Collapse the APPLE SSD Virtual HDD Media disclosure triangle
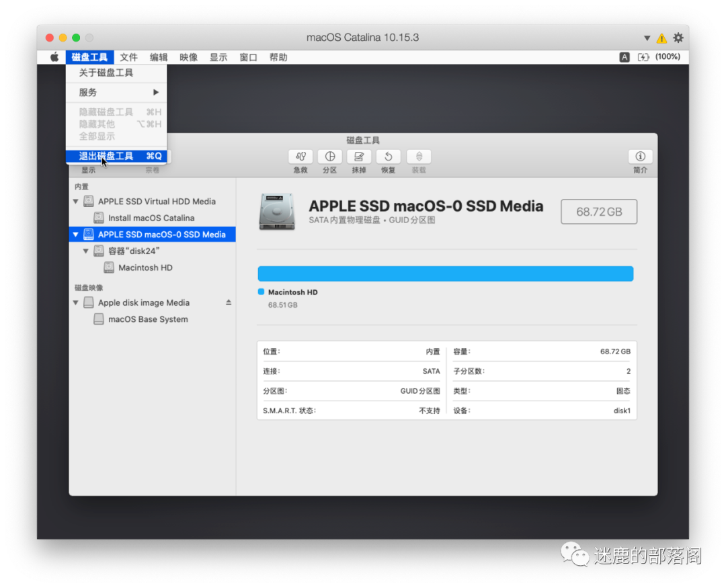 [x=75, y=202]
